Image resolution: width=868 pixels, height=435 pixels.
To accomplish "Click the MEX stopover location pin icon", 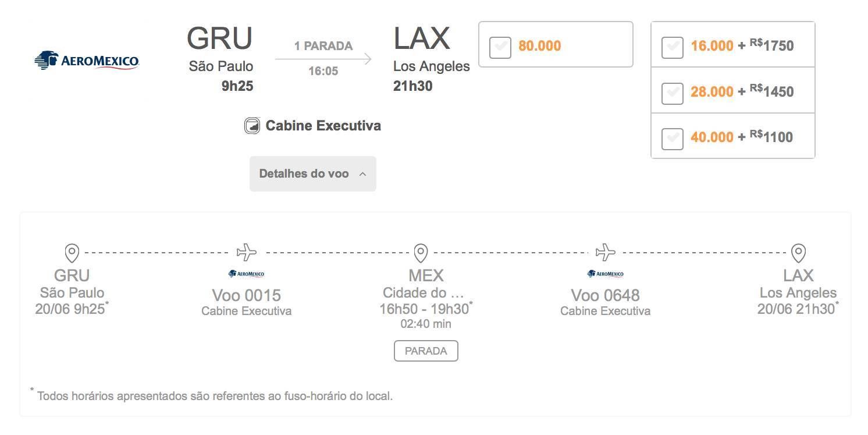I will (421, 253).
